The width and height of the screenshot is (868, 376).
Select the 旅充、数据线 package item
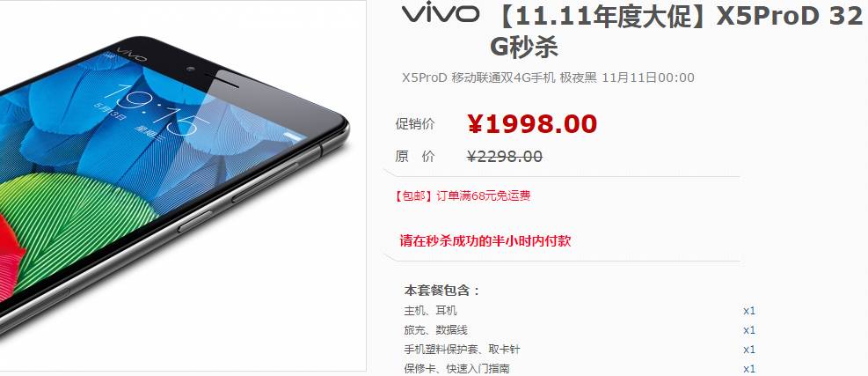(435, 330)
